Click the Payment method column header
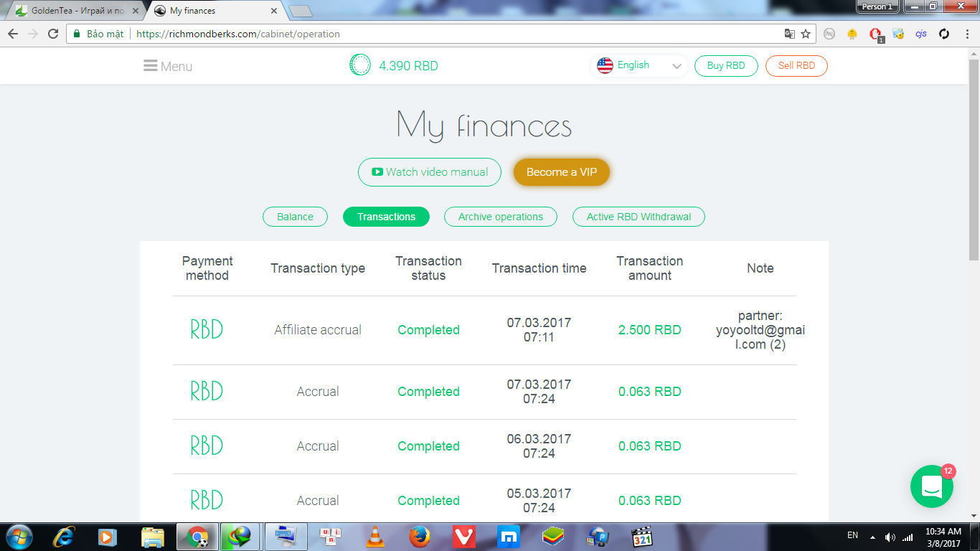The image size is (980, 551). coord(207,268)
